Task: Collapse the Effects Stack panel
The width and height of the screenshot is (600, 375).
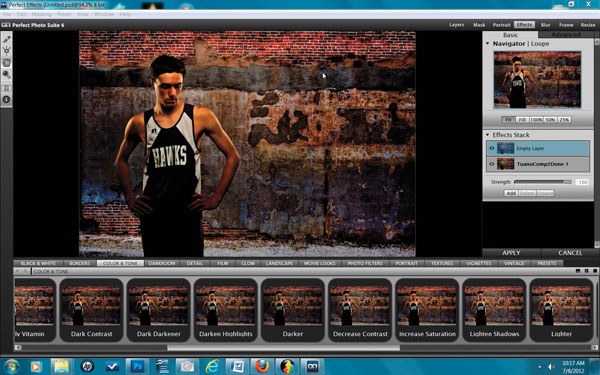Action: pos(488,135)
